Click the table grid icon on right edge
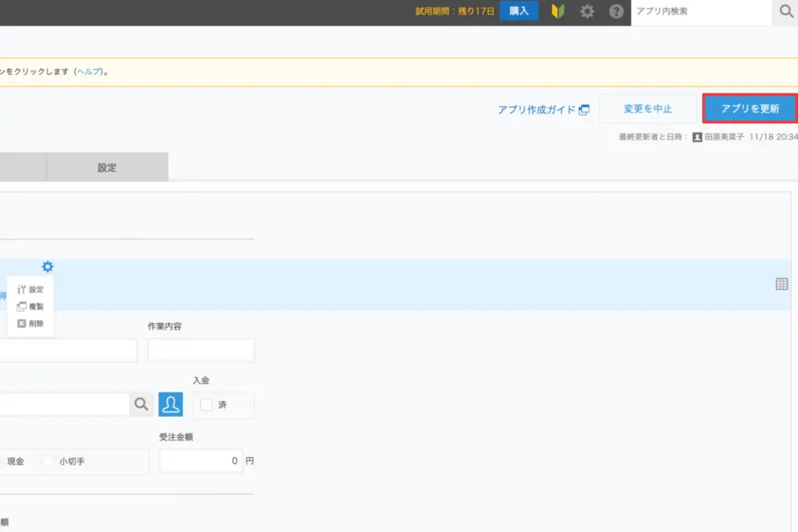 pos(782,284)
